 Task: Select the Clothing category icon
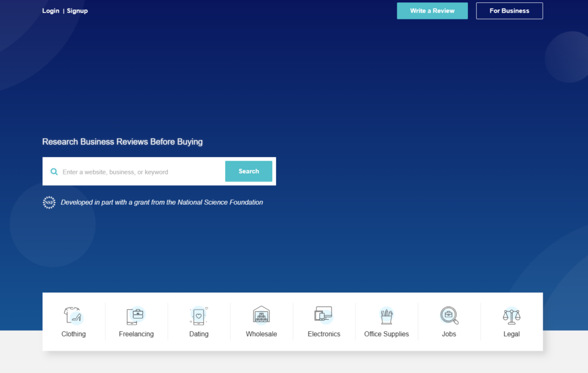point(73,316)
